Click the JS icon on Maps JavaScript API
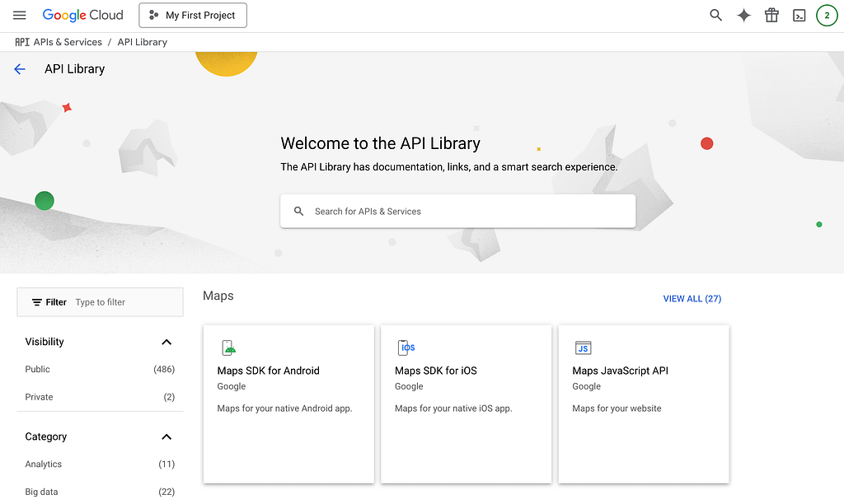Screen dimensions: 844x504 (584, 347)
